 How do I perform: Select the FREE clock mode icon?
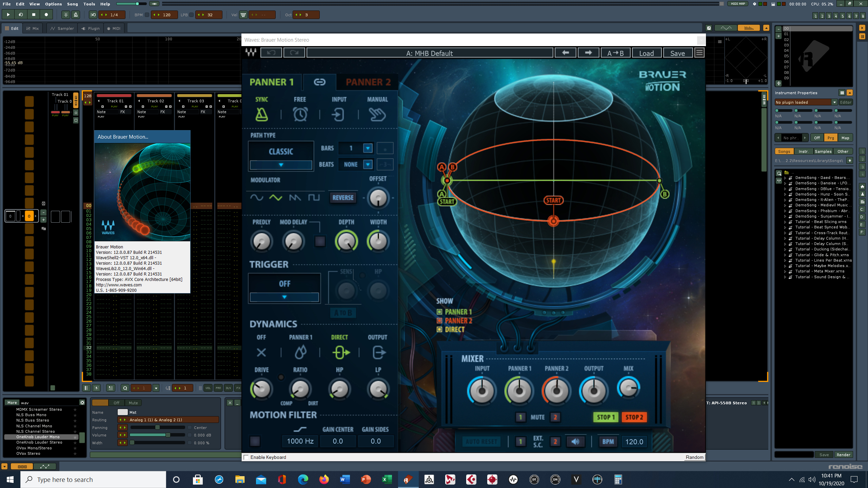[300, 115]
